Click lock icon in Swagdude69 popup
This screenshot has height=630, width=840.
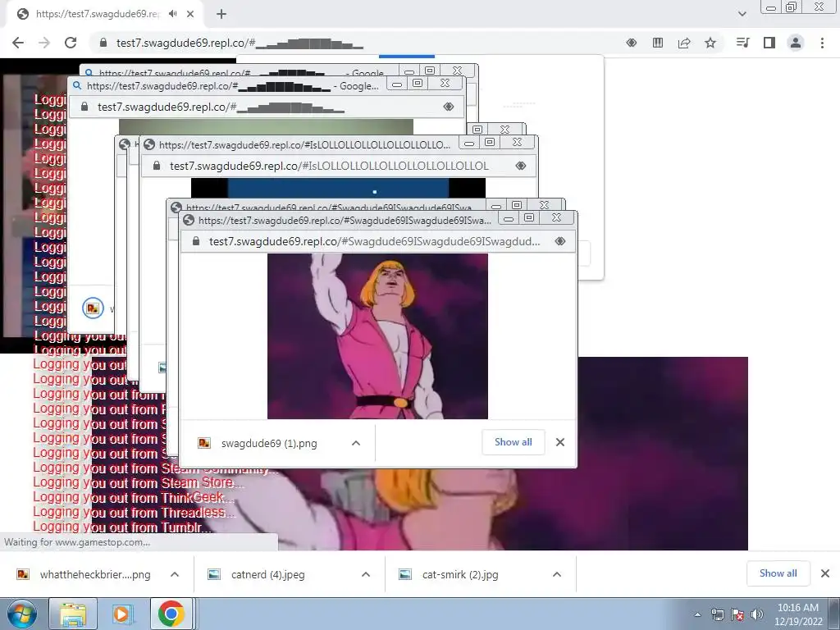[196, 241]
